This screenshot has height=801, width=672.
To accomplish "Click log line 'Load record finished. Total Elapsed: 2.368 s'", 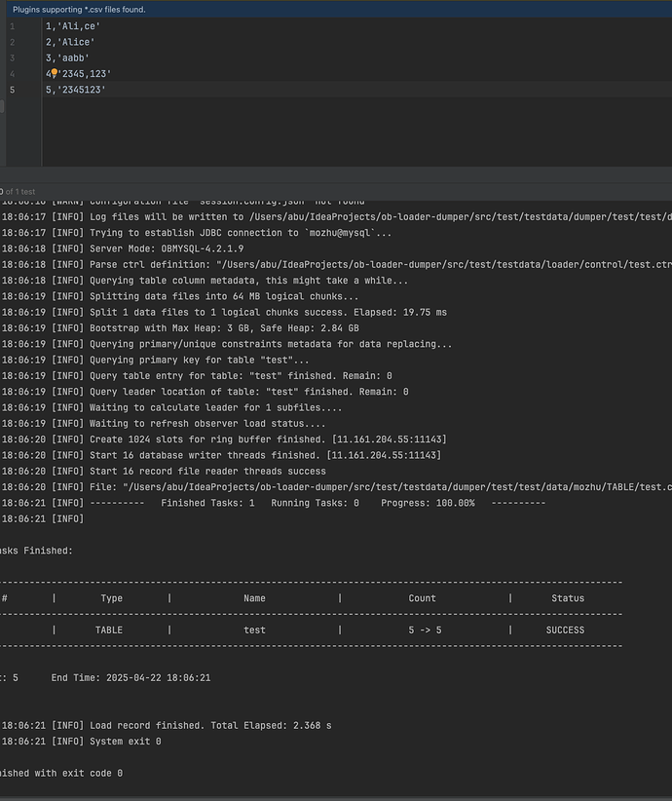I will click(210, 725).
